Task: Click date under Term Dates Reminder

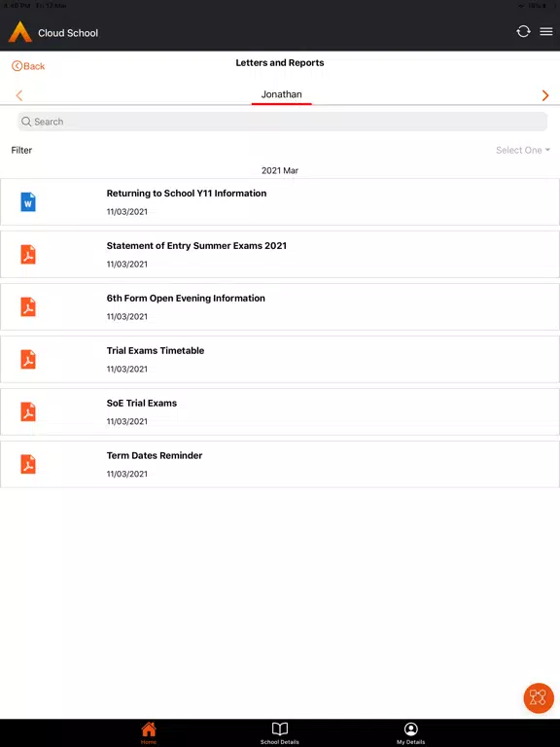Action: click(x=127, y=474)
